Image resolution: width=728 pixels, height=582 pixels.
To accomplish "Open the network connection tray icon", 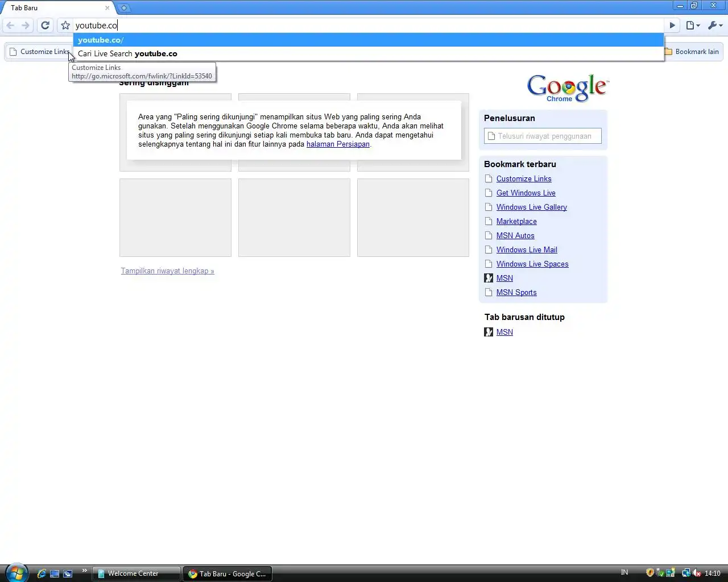I will click(x=686, y=573).
